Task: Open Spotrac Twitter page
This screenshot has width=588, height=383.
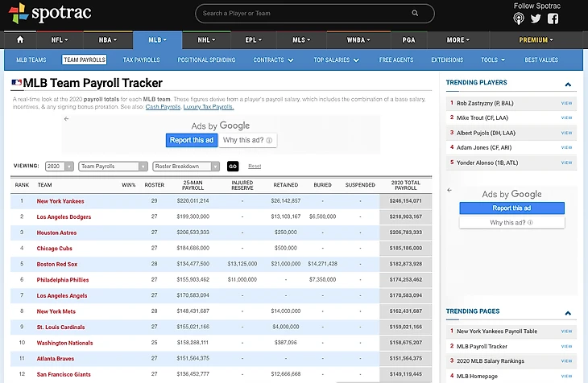Action: pos(536,19)
